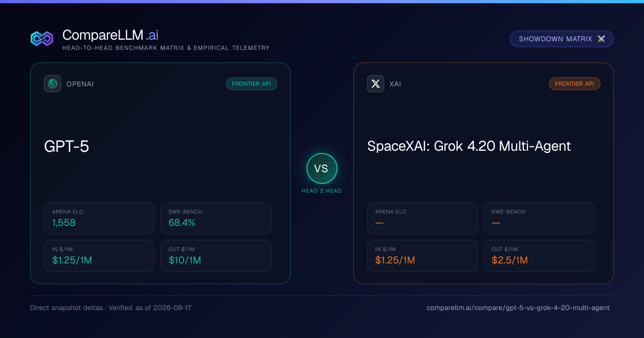Image resolution: width=644 pixels, height=338 pixels.
Task: Click Grok's empty SWE-Bench tile
Action: 539,218
